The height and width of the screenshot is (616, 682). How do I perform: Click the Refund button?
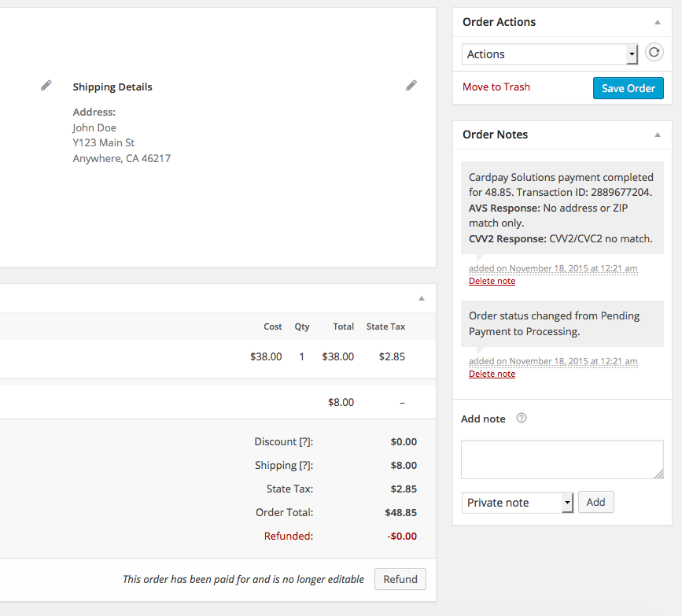400,579
